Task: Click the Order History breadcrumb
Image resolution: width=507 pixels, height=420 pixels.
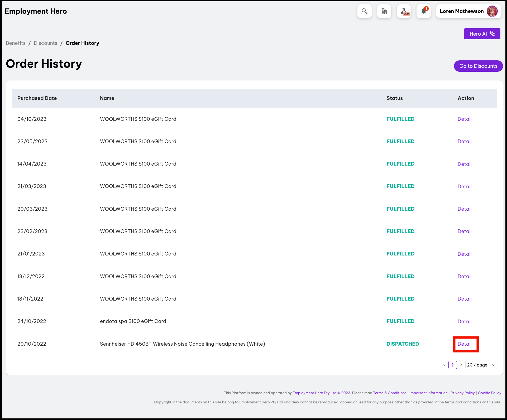Action: click(x=82, y=43)
